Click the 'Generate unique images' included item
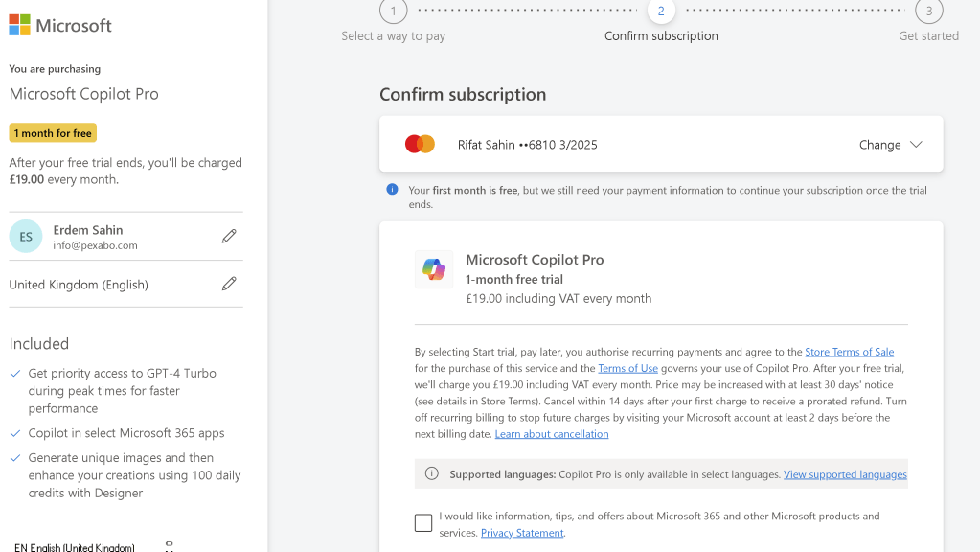980x552 pixels. pos(134,475)
